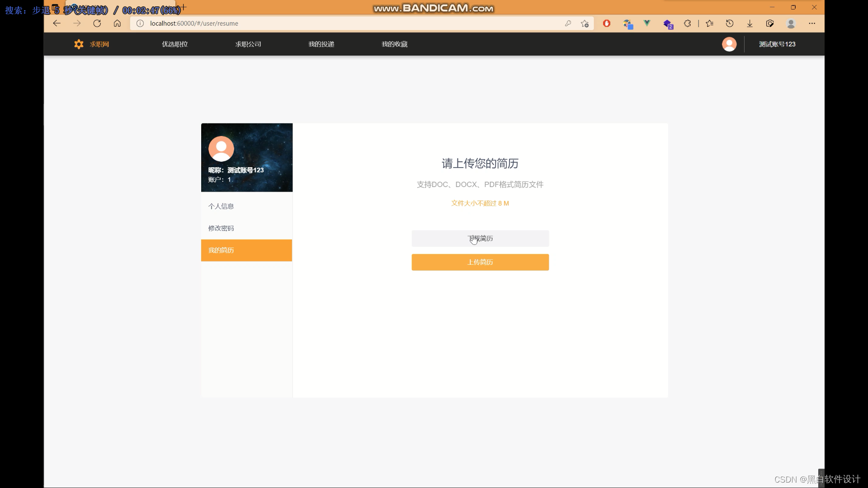Add page to favorites star icon
This screenshot has width=868, height=488.
[x=585, y=23]
